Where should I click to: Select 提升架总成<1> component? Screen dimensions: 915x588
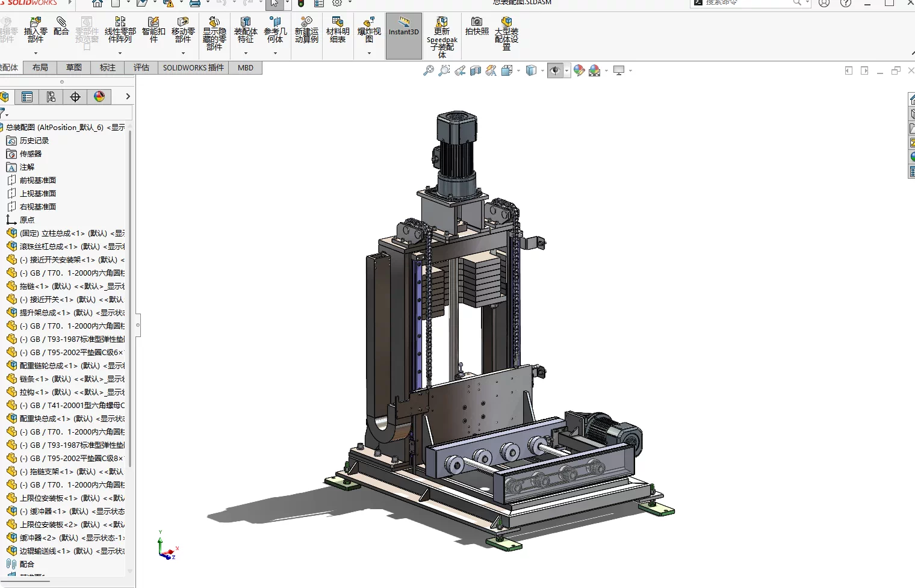66,313
